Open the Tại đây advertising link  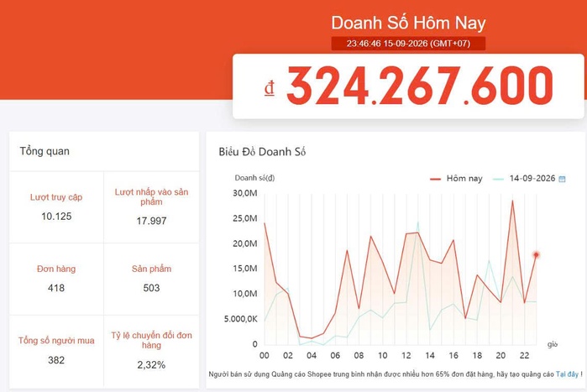pyautogui.click(x=567, y=374)
